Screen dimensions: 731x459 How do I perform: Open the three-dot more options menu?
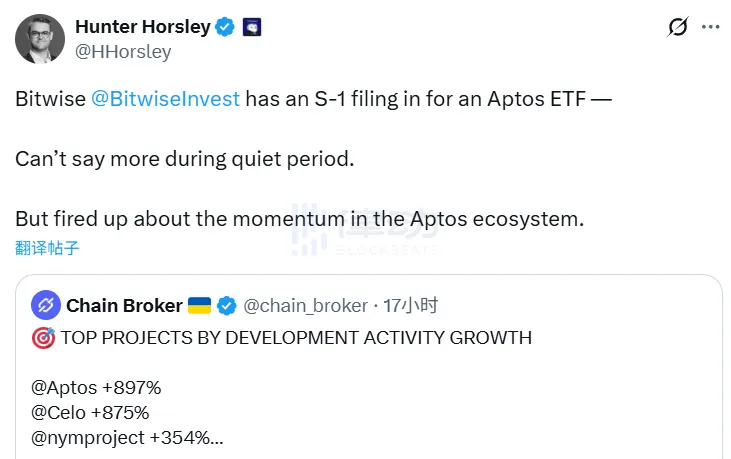pos(710,27)
